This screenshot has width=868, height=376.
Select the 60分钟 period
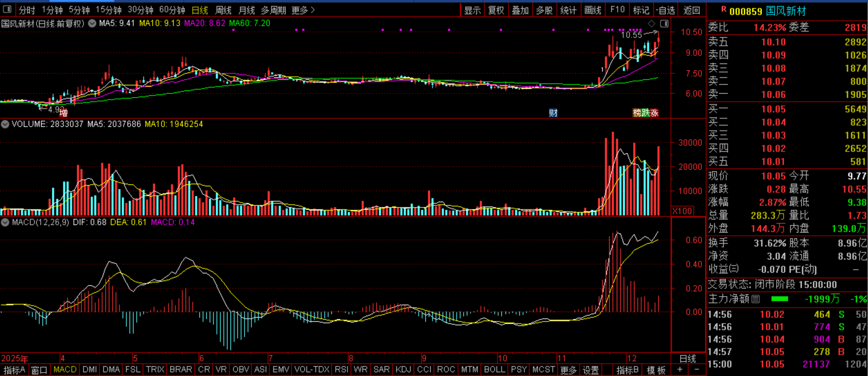[172, 10]
